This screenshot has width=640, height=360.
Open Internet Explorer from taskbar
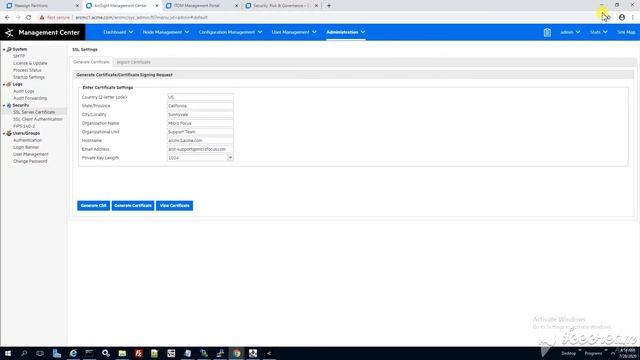[73, 353]
